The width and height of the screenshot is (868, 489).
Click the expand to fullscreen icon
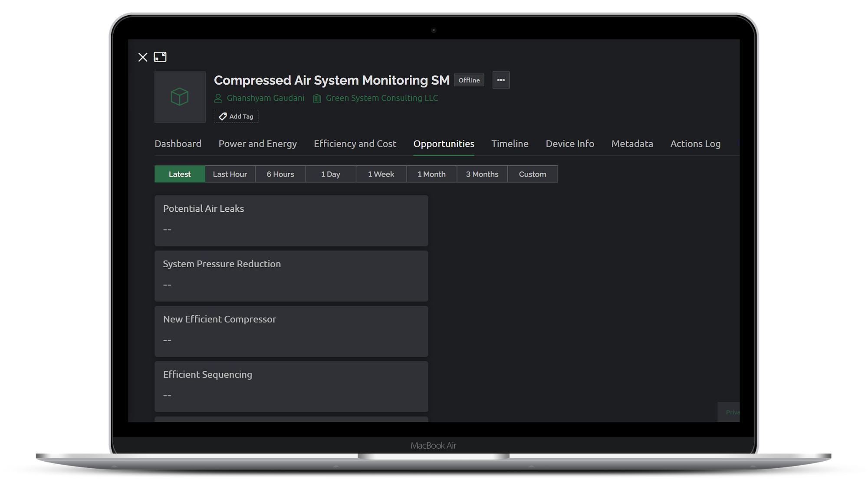point(160,57)
